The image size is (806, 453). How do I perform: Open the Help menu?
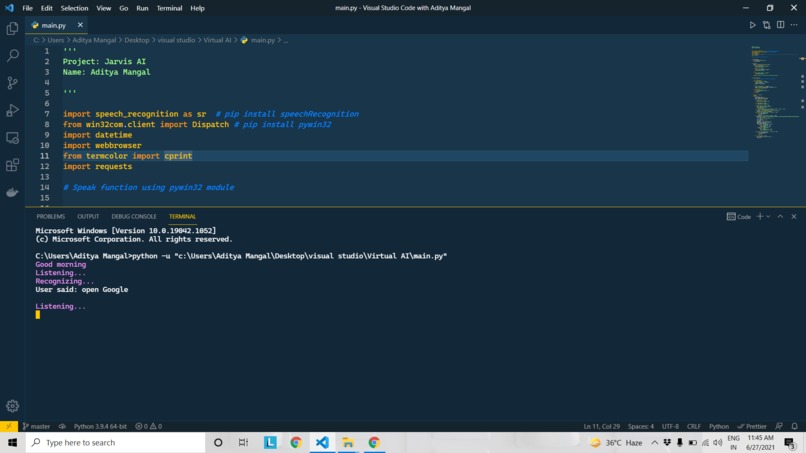pyautogui.click(x=197, y=8)
